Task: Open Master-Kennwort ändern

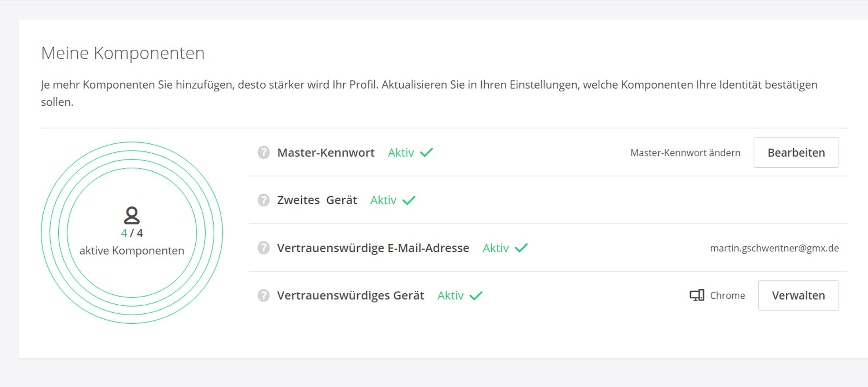Action: [685, 153]
